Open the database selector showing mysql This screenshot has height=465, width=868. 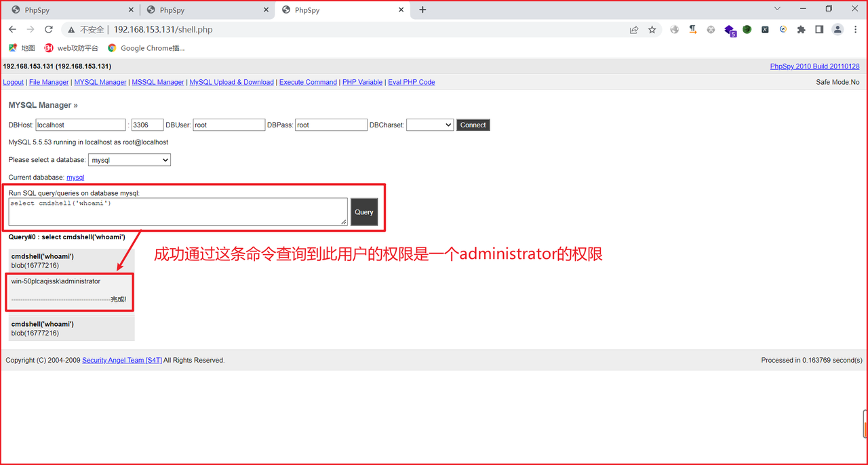(130, 160)
